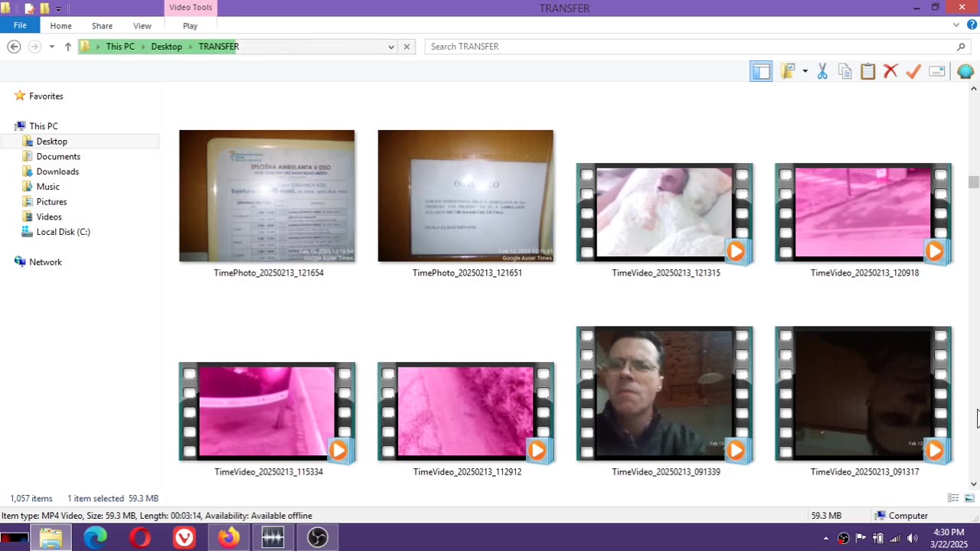The width and height of the screenshot is (980, 551).
Task: Cut the selection with the scissors icon
Action: coord(822,72)
